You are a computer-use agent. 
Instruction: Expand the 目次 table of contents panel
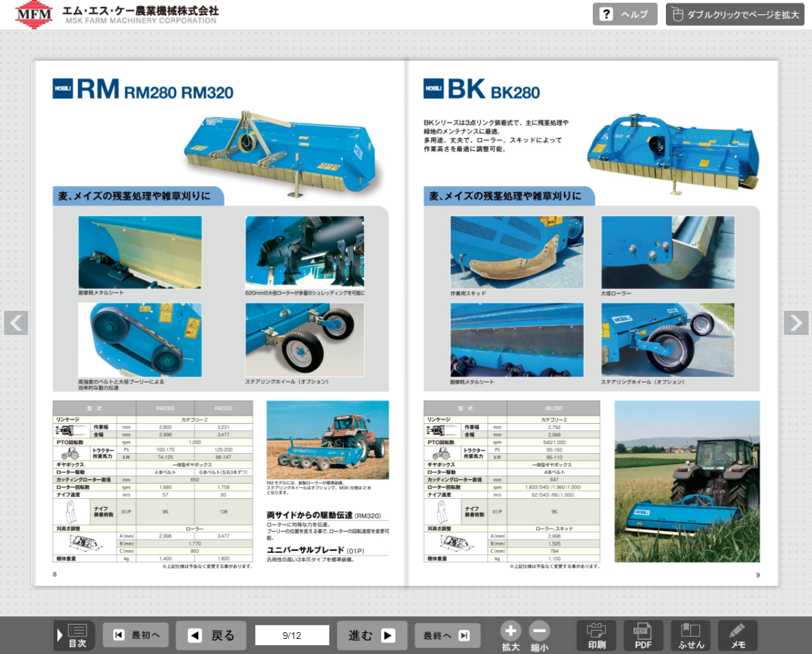click(x=74, y=636)
